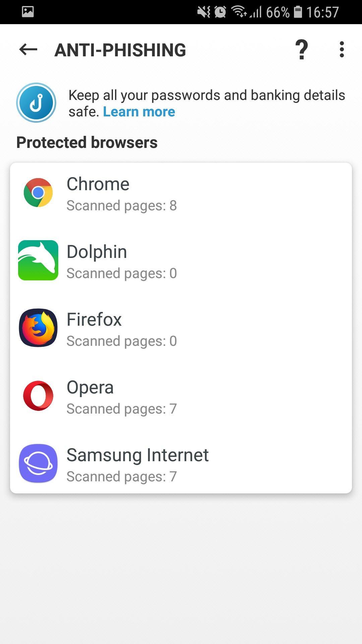Select the Opera list entry name
Image resolution: width=362 pixels, height=644 pixels.
click(90, 387)
